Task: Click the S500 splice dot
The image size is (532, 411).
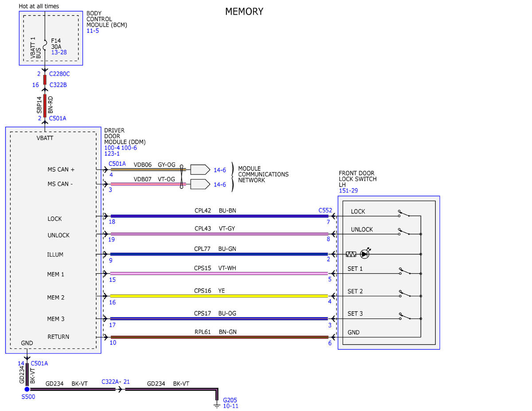Action: coord(27,389)
